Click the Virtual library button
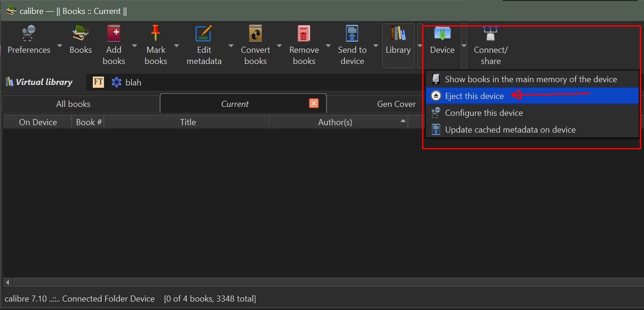 pyautogui.click(x=39, y=82)
